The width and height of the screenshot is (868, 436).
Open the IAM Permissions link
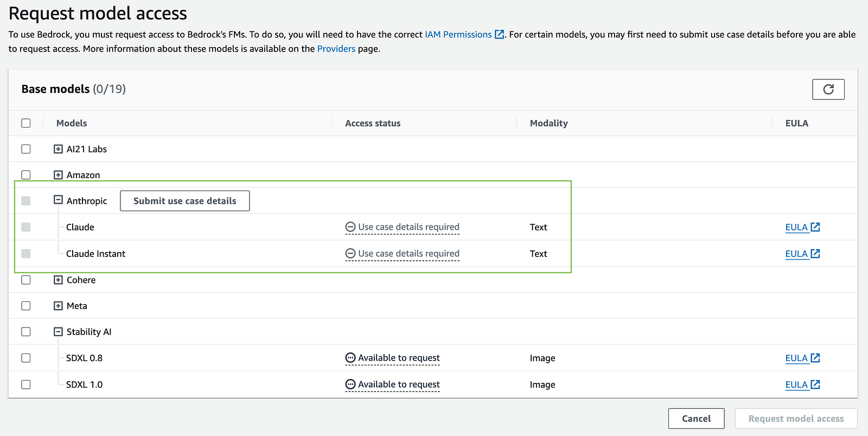458,34
